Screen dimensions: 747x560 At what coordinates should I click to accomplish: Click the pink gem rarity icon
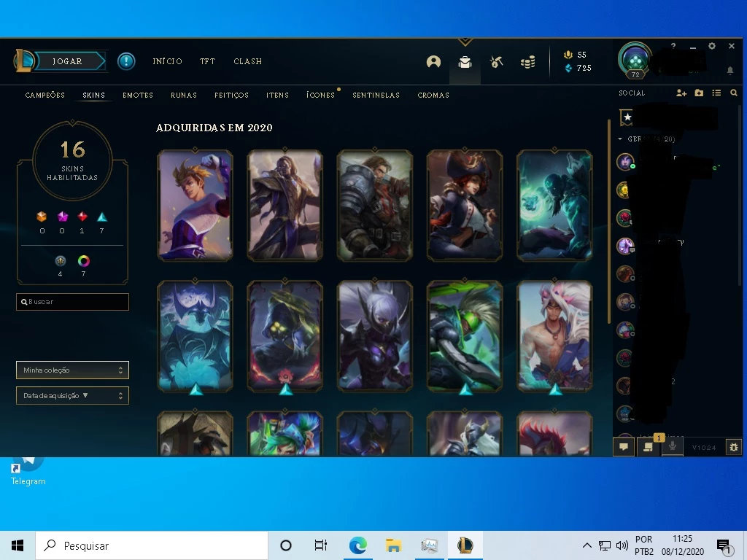point(63,217)
